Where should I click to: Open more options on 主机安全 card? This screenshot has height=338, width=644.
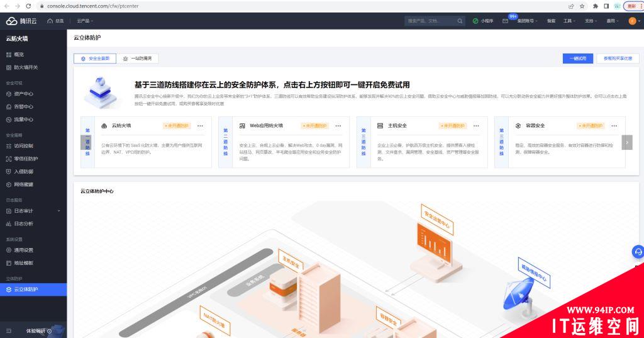point(476,126)
